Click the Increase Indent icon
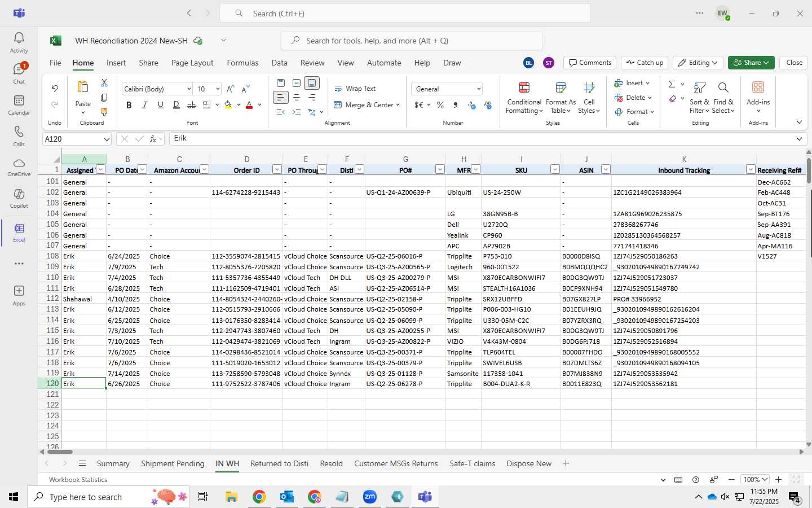The width and height of the screenshot is (812, 508). coord(296,112)
